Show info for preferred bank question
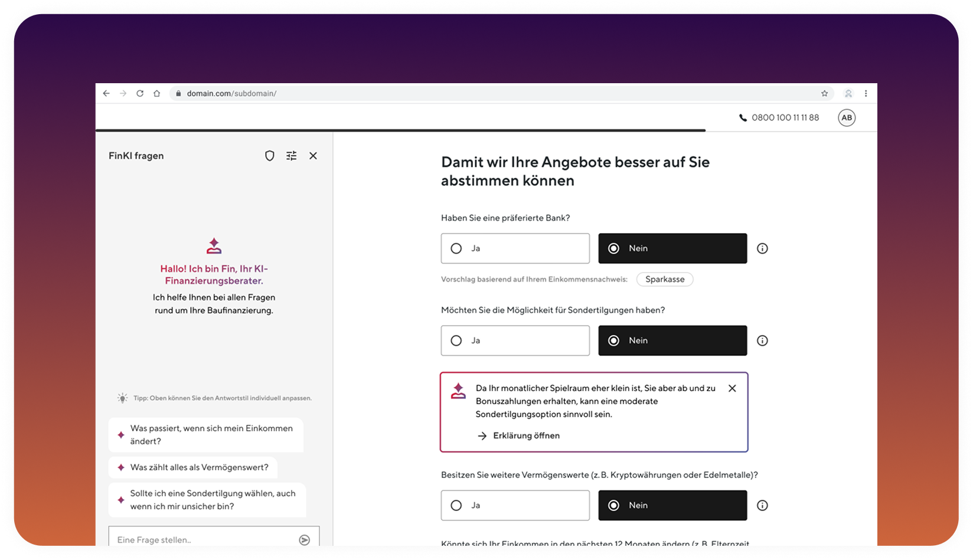 coord(762,248)
